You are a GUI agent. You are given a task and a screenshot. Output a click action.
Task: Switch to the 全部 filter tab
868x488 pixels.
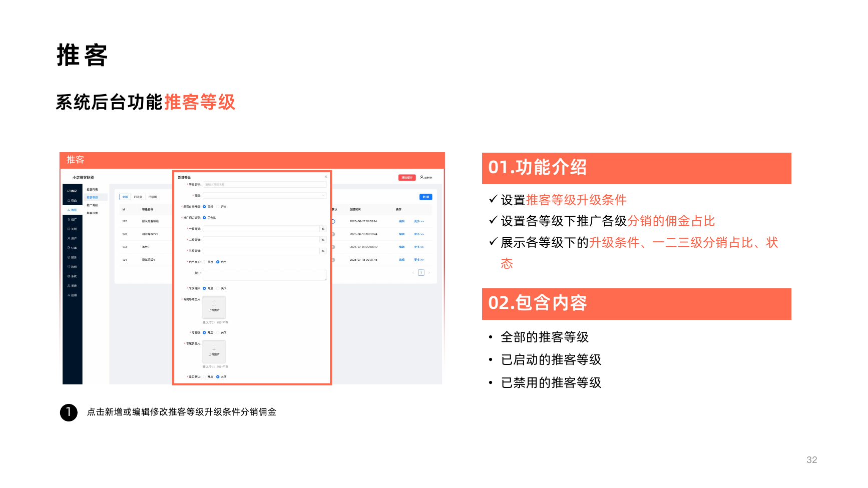[x=125, y=197]
